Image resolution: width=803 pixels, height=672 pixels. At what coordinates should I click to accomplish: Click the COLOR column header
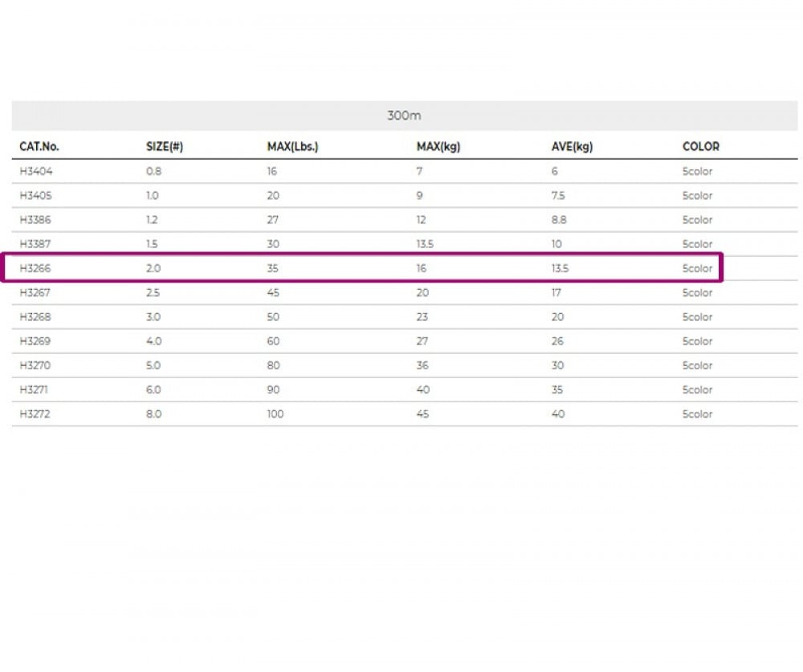[700, 147]
